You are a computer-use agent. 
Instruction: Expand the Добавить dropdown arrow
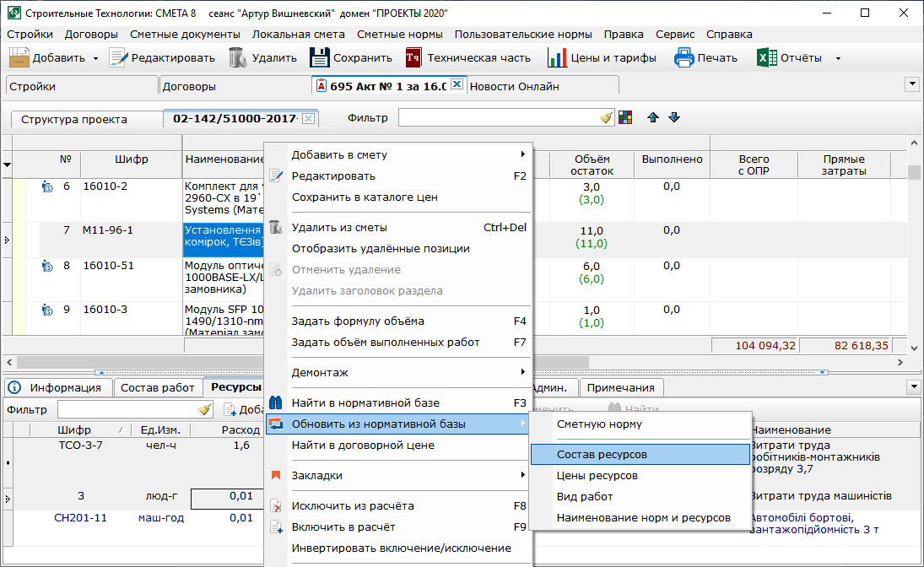95,59
